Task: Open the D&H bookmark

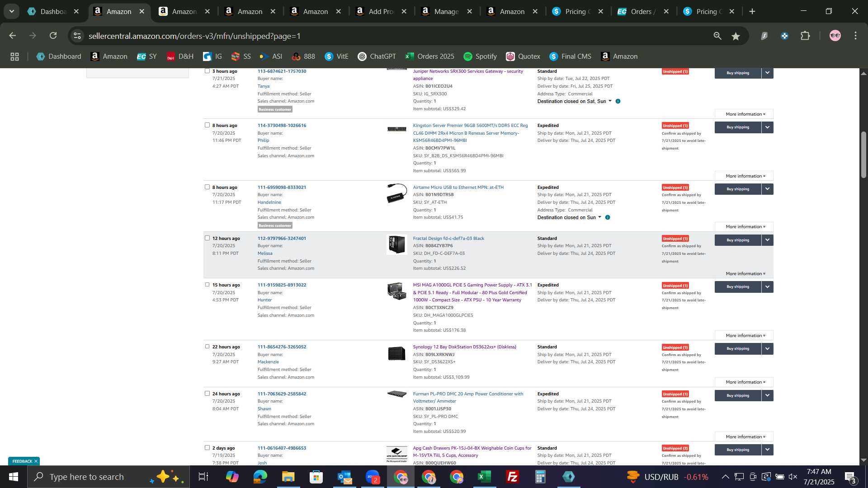Action: pyautogui.click(x=180, y=56)
